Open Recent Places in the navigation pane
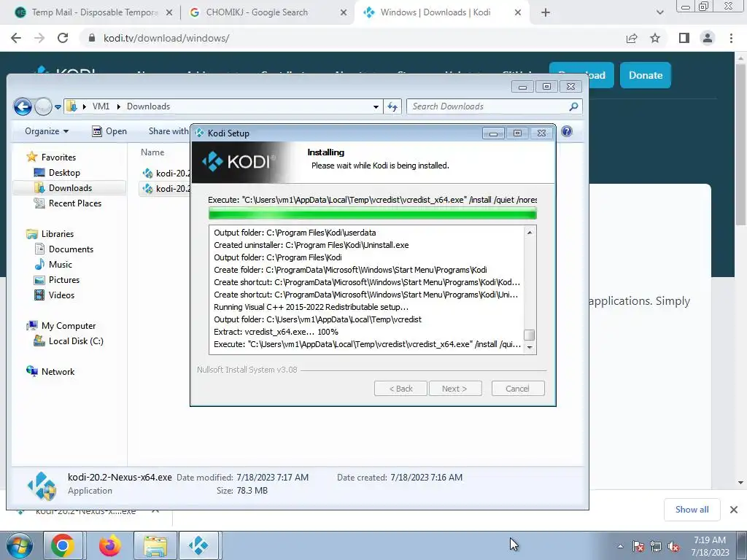This screenshot has height=560, width=747. (x=75, y=203)
